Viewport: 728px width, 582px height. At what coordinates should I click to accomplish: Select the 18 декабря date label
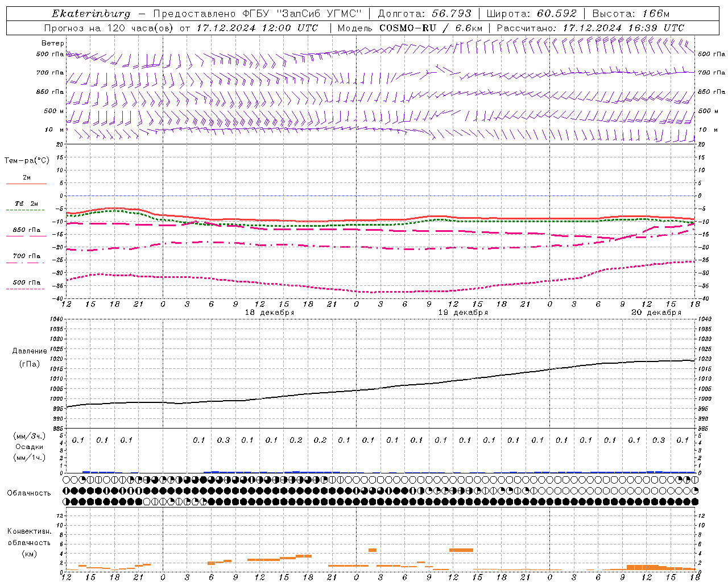click(269, 313)
